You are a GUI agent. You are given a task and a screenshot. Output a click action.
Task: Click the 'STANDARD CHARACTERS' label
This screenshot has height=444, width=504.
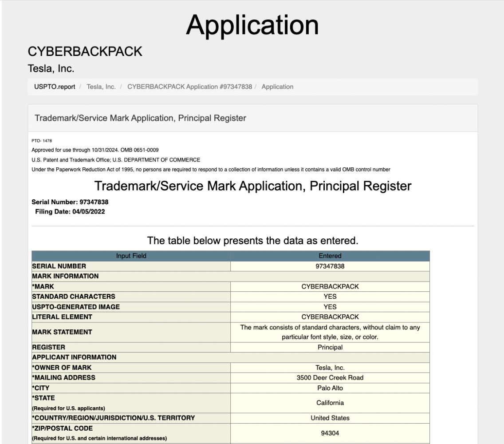click(x=74, y=297)
